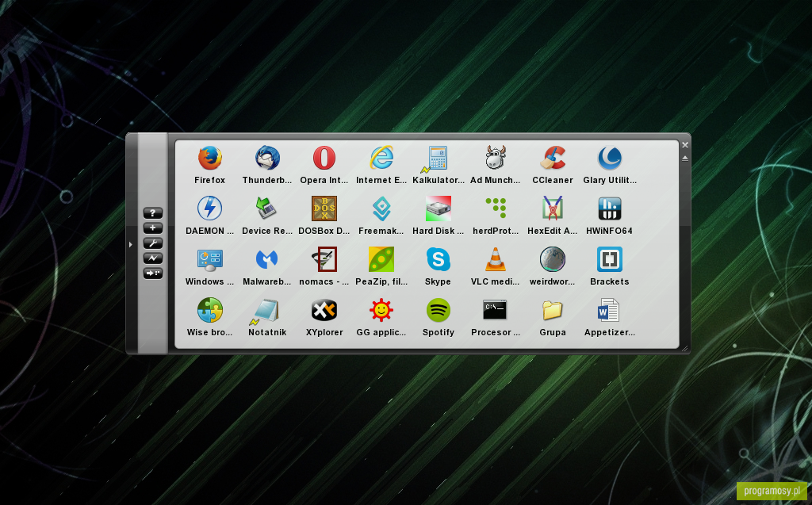Open weirdworld globe icon
812x505 pixels.
[x=553, y=259]
